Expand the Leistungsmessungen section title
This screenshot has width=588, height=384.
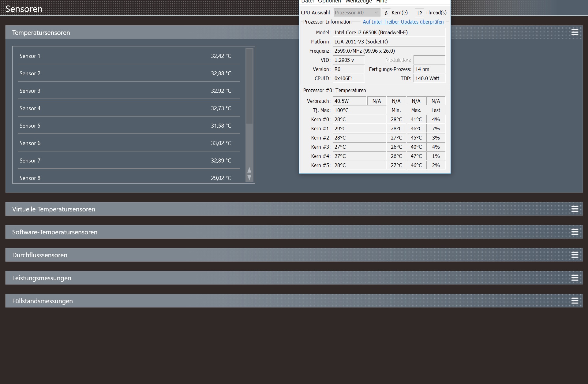[42, 278]
